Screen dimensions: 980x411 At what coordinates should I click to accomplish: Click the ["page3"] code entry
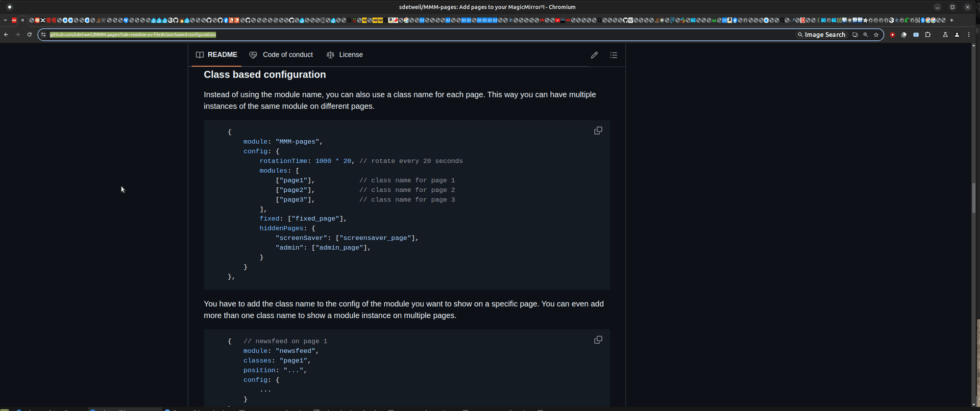(x=295, y=200)
